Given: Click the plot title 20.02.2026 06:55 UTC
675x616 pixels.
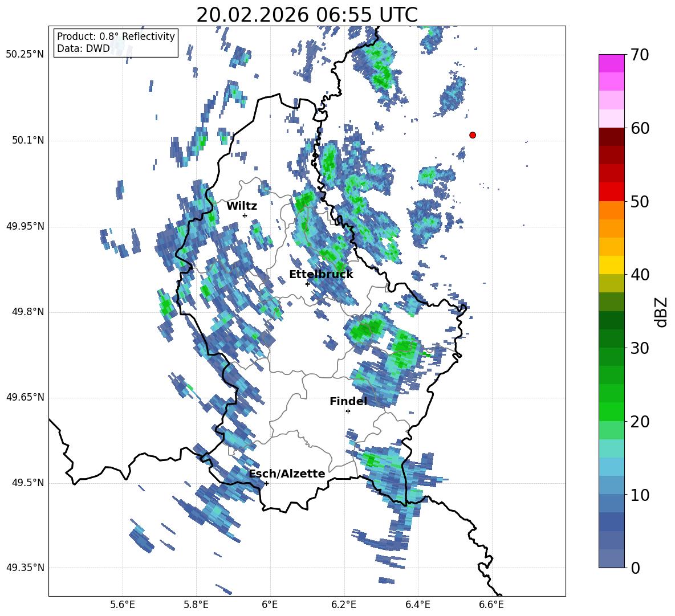Looking at the screenshot, I should pyautogui.click(x=307, y=15).
